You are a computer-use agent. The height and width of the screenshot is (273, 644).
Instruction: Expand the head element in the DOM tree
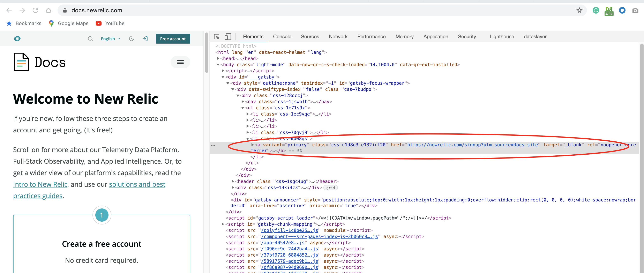click(x=218, y=58)
